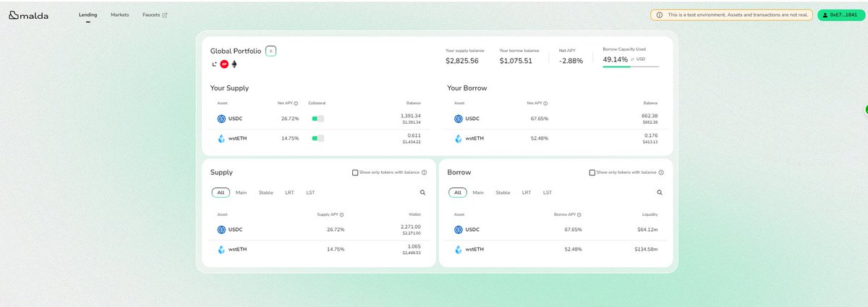The height and width of the screenshot is (307, 868).
Task: Click USDC coin icon in Borrow list
Action: (x=459, y=230)
